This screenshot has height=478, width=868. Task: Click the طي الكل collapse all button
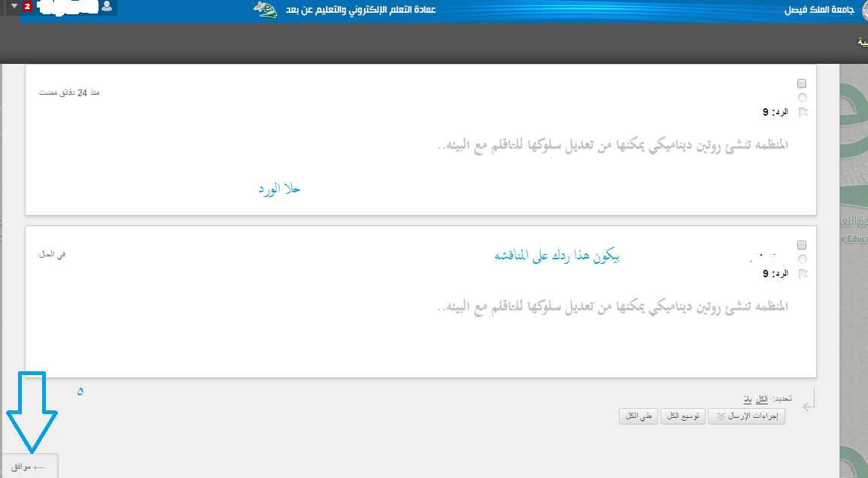pos(639,416)
